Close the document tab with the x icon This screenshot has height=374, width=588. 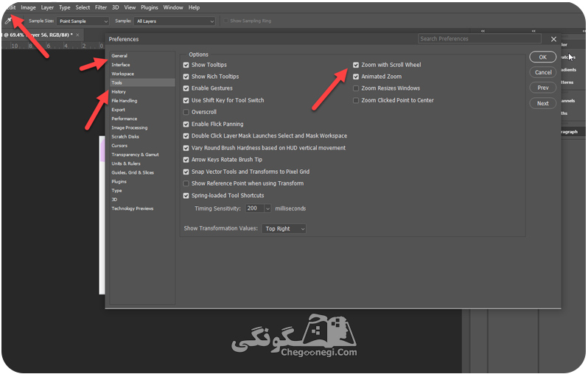point(77,35)
